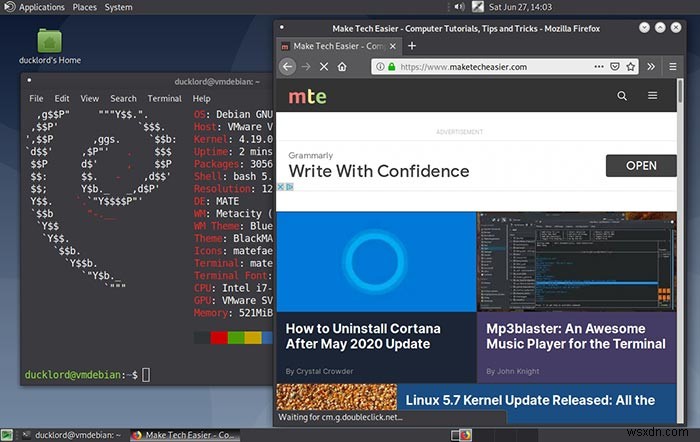Click the OPEN button on Grammarly ad

[641, 166]
